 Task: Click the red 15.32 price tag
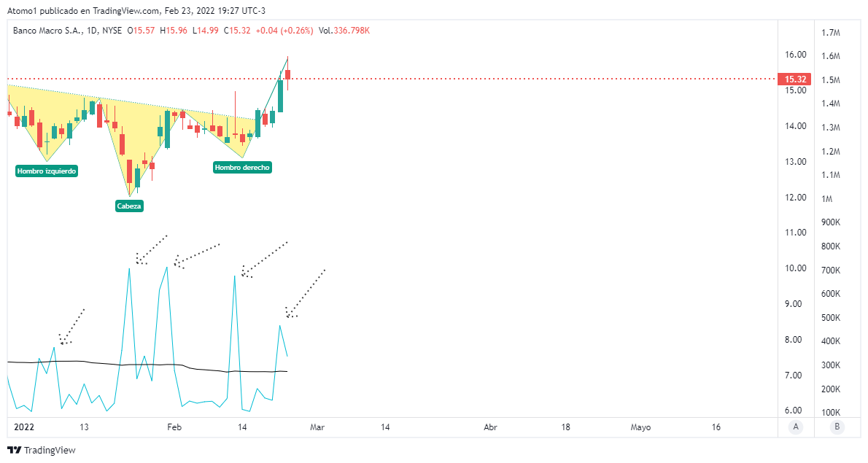coord(794,79)
